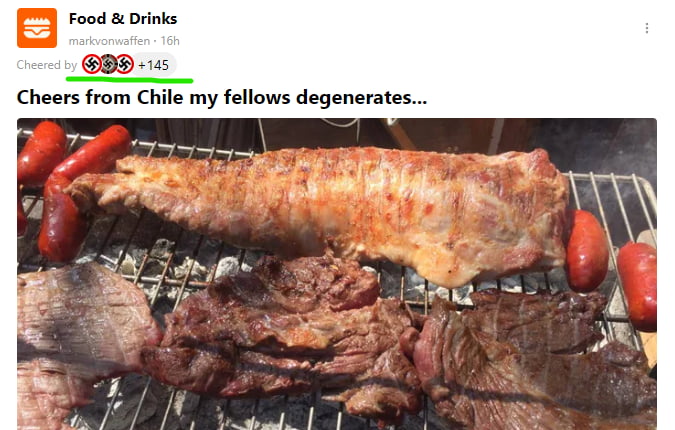Click the first cheerer avatar
This screenshot has height=430, width=675.
(91, 64)
